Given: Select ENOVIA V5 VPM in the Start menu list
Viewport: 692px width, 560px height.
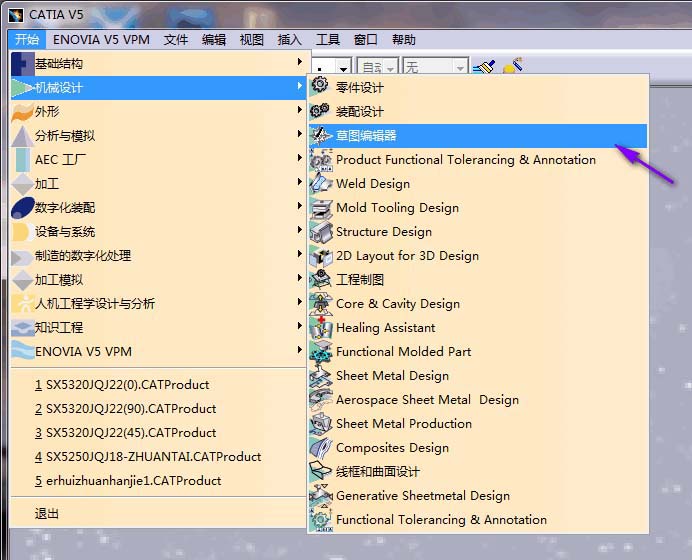Looking at the screenshot, I should click(x=158, y=352).
